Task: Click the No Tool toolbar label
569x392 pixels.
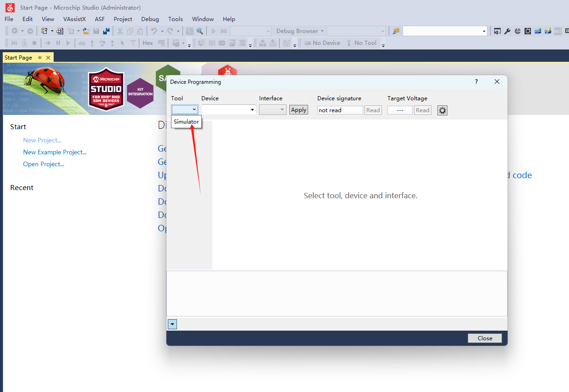Action: pos(362,43)
